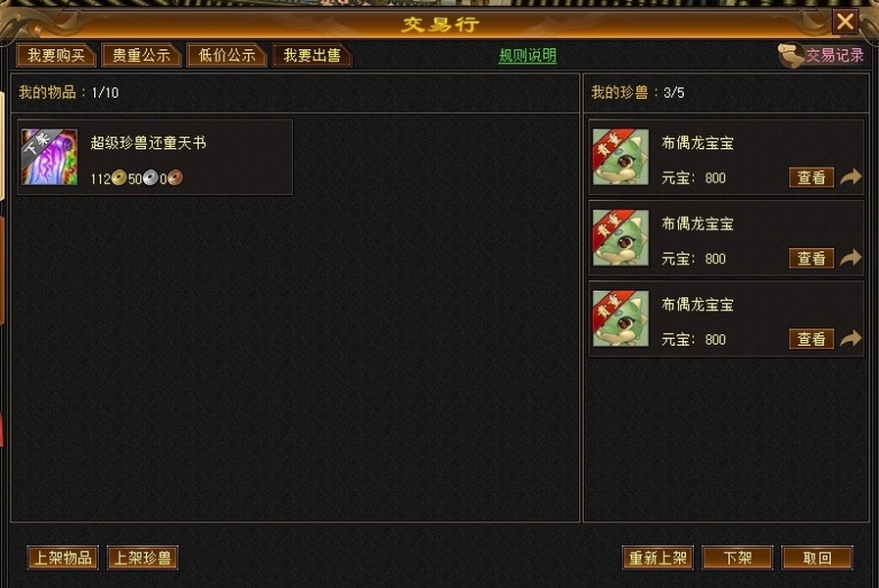Open the 低价公示 tab
This screenshot has width=879, height=588.
(x=226, y=56)
